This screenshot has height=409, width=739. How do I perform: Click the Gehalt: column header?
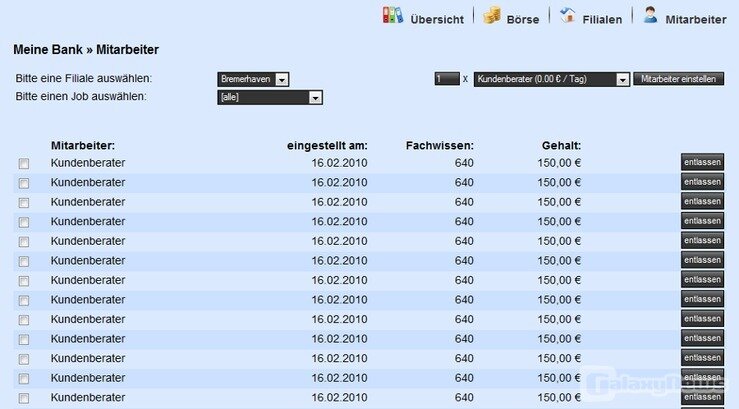click(x=561, y=146)
